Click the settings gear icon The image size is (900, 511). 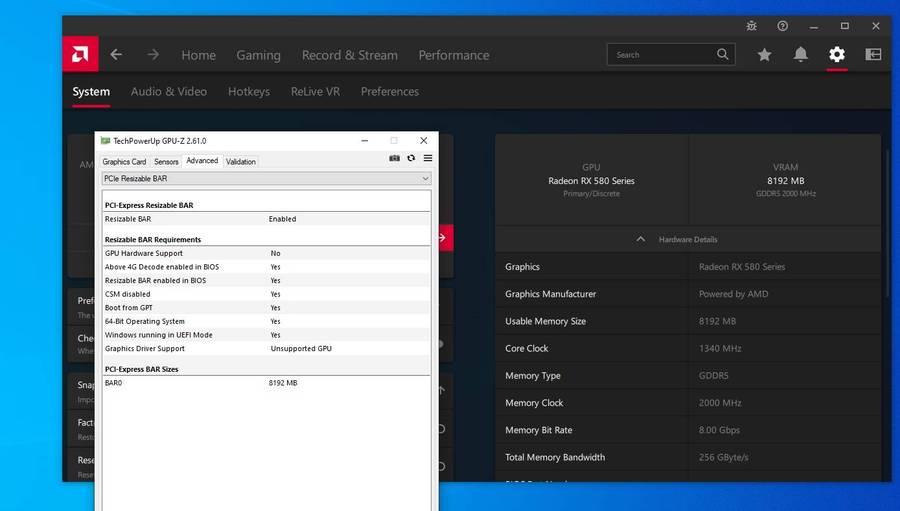tap(837, 55)
